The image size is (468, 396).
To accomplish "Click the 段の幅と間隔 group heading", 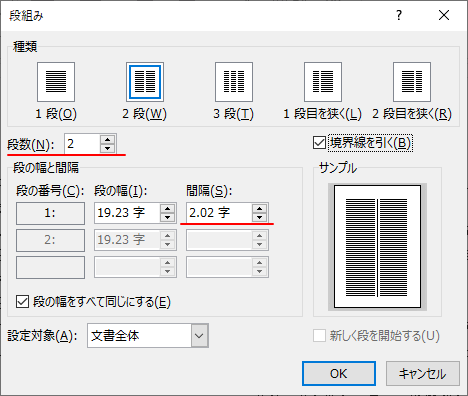I will (x=46, y=167).
